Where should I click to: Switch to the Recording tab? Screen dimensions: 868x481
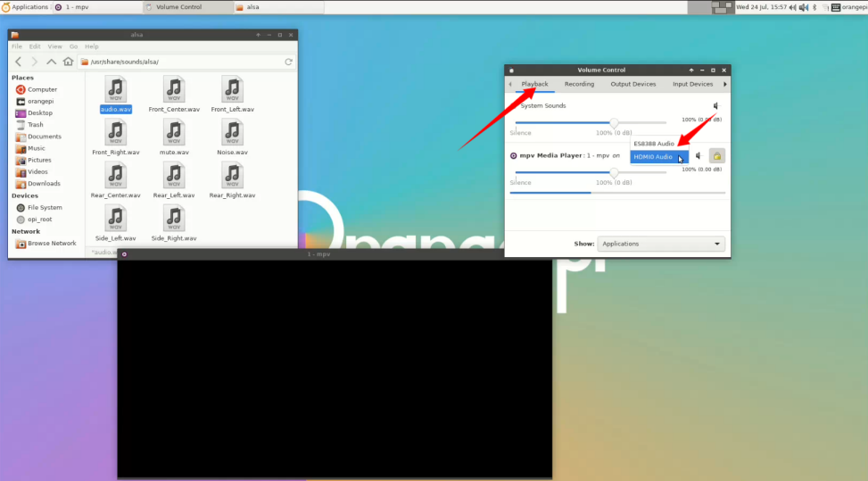(579, 84)
